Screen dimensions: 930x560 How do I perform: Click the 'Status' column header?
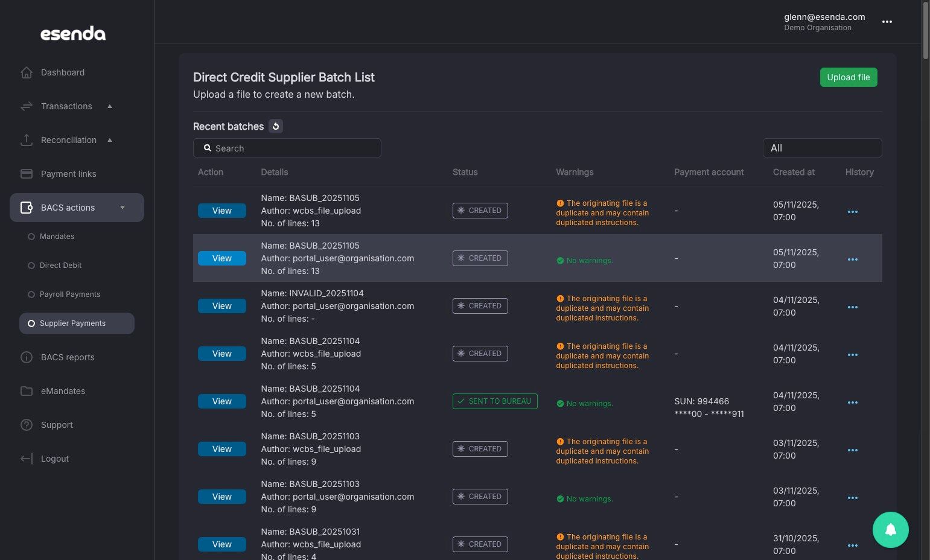pos(465,172)
